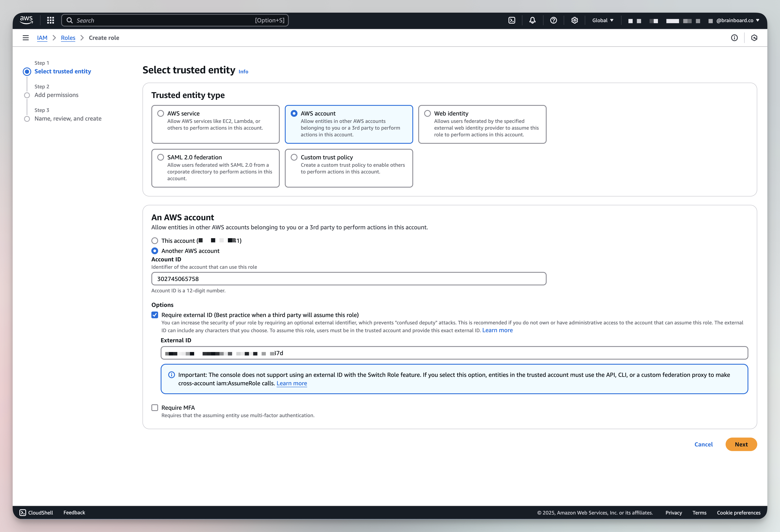Uncheck Require external ID option

tap(155, 315)
